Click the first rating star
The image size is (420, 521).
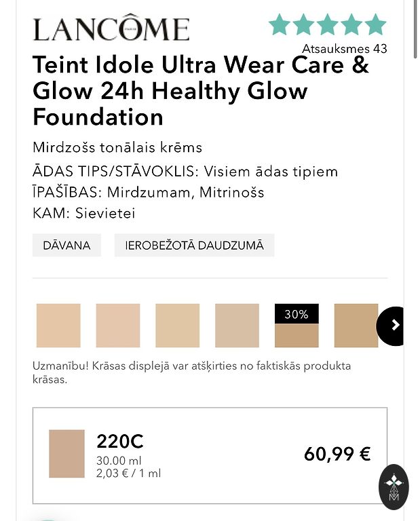click(x=280, y=24)
